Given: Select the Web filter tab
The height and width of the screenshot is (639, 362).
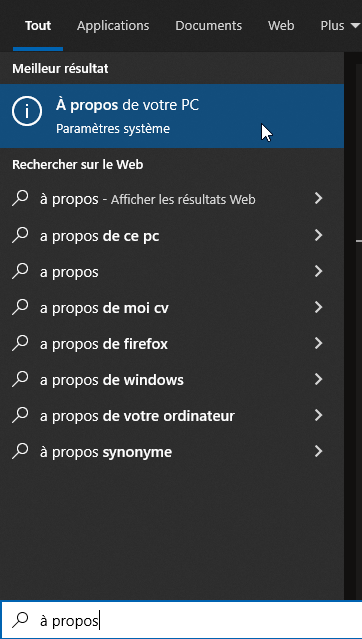Looking at the screenshot, I should coord(281,26).
